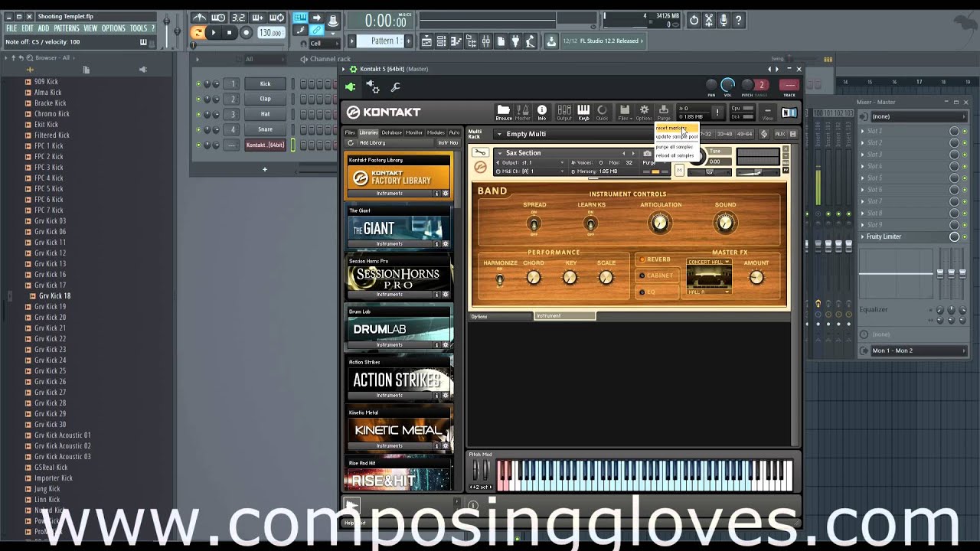Click the FL Studio play button

tap(214, 32)
